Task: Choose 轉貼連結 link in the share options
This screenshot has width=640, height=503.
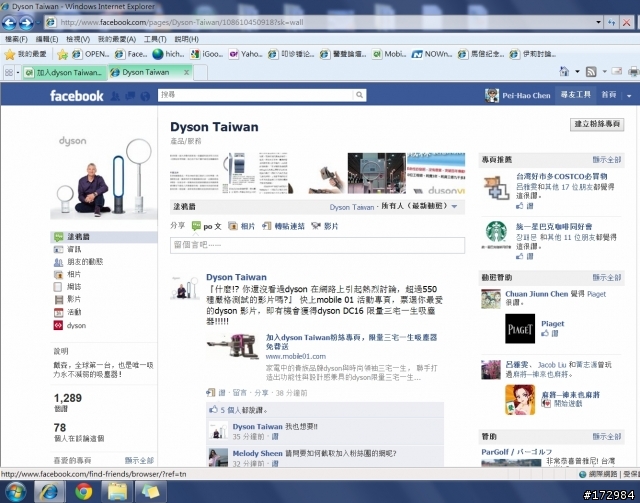Action: 283,226
